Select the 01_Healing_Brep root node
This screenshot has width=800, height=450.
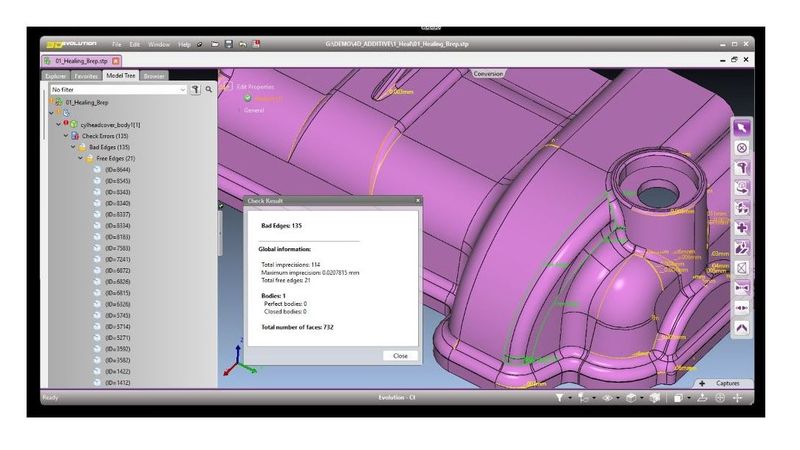pyautogui.click(x=87, y=103)
